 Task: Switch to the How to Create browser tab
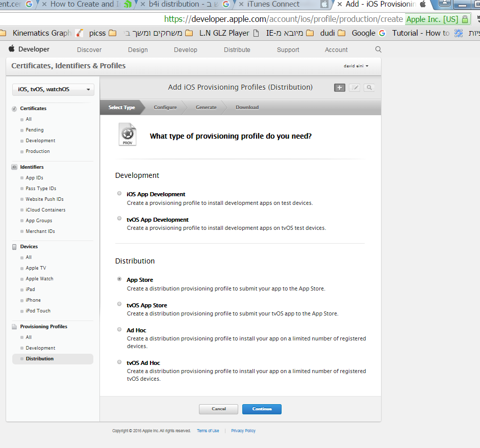tap(86, 4)
